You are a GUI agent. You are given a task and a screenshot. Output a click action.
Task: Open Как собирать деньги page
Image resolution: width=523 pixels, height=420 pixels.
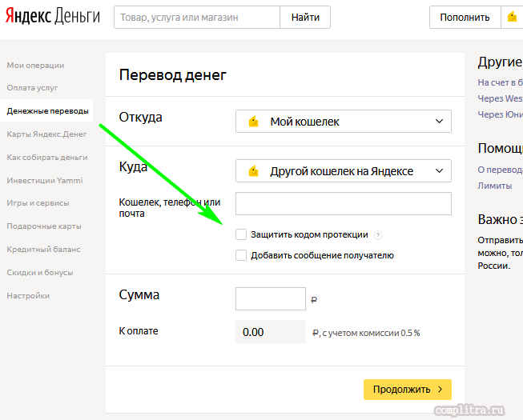pos(47,158)
